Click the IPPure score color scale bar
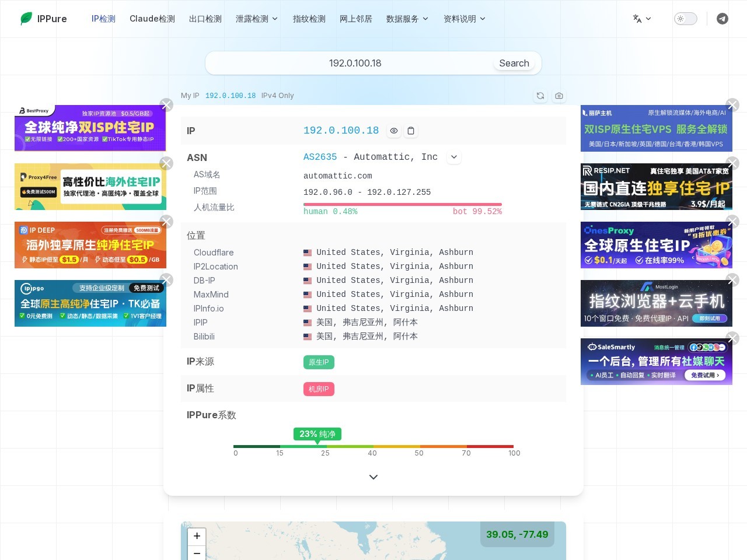 click(373, 446)
